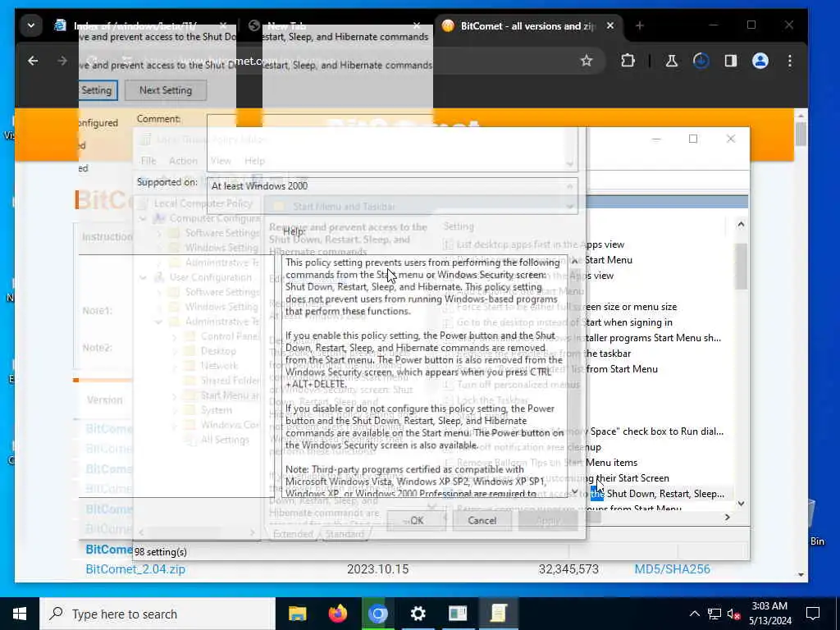Open the MD5/SHA256 link
The height and width of the screenshot is (630, 840).
coord(673,569)
